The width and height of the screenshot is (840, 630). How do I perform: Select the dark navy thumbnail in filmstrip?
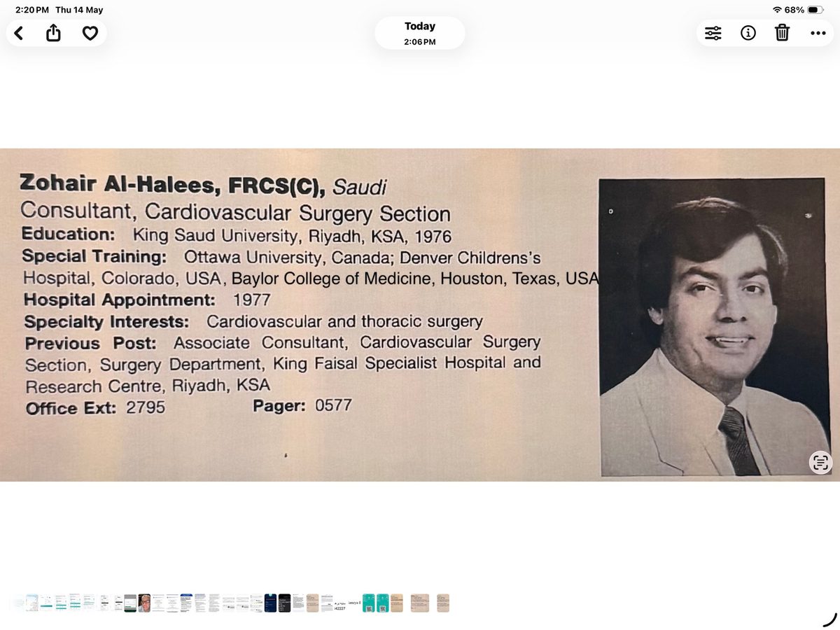click(270, 603)
